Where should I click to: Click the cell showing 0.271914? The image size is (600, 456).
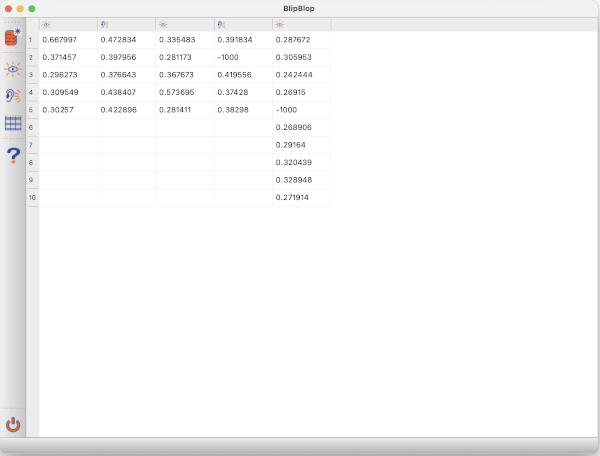tap(300, 198)
